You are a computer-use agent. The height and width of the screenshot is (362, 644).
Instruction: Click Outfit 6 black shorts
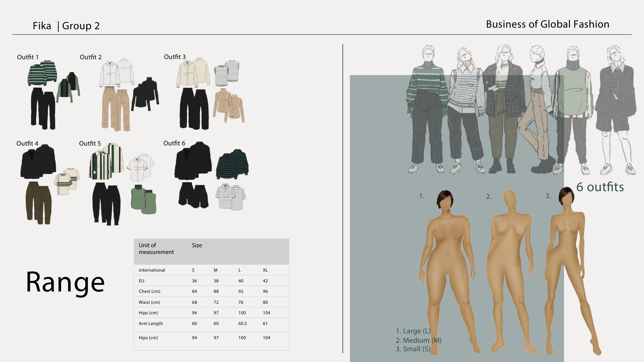pos(193,195)
